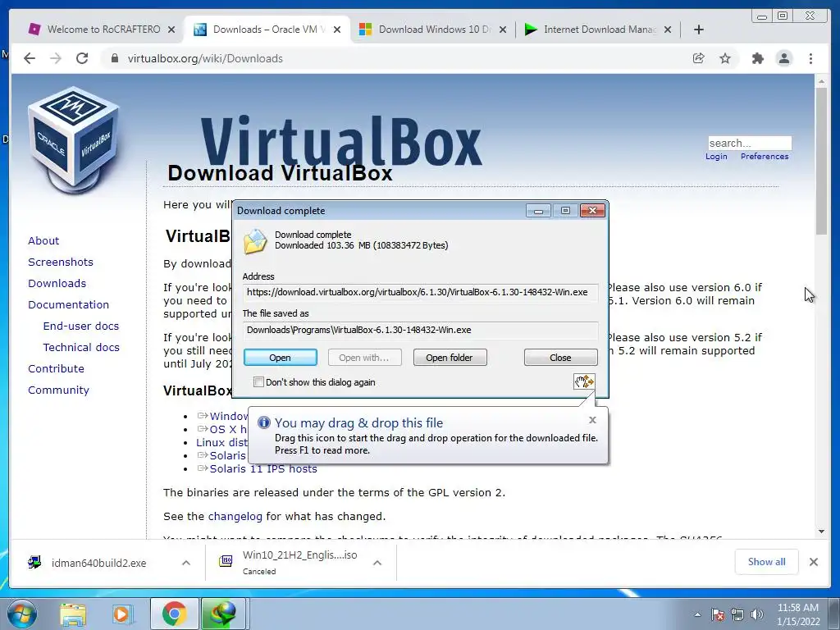Open the Windows Start menu
Viewport: 840px width, 630px height.
pos(21,614)
